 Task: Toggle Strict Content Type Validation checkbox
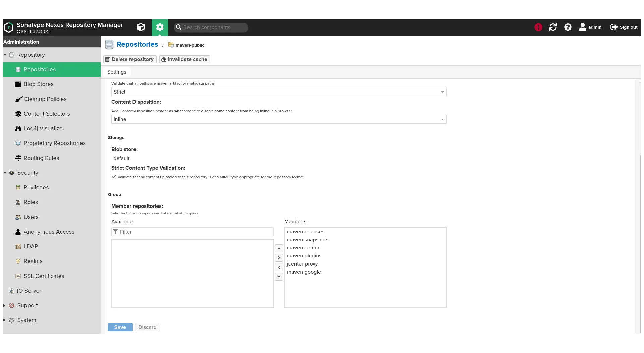(x=114, y=177)
